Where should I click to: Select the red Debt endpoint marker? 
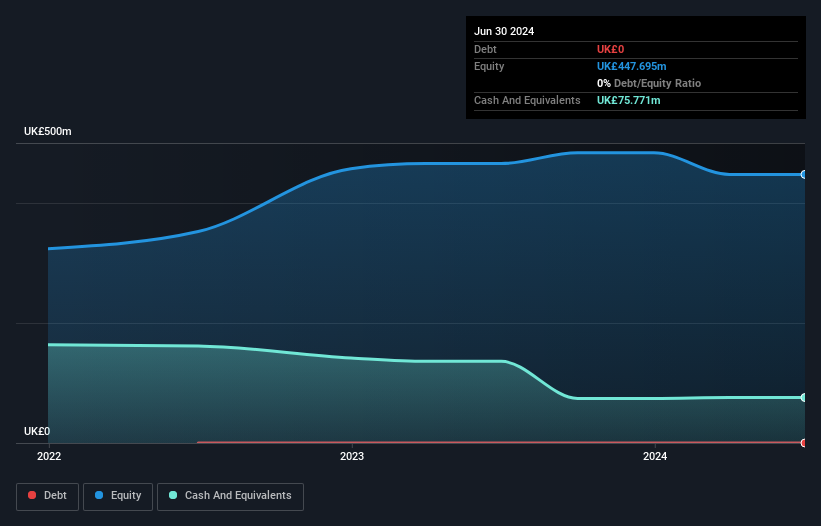[804, 443]
